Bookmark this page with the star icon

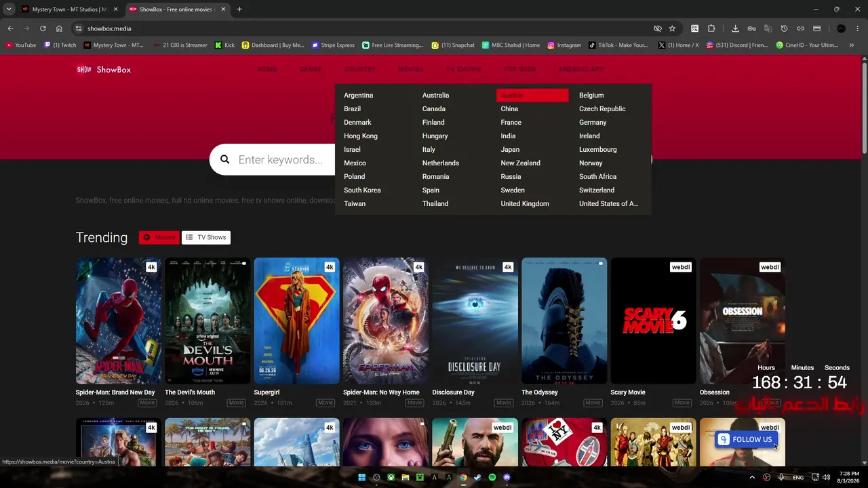click(x=672, y=28)
